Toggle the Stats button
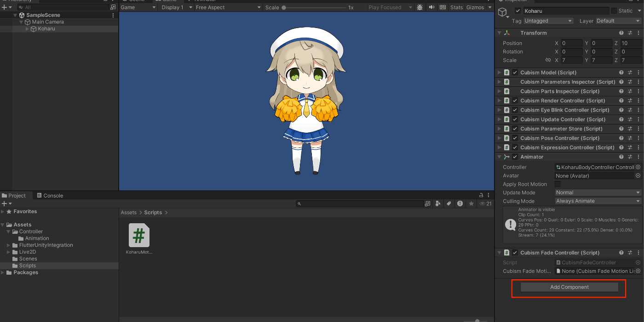Viewport: 644px width, 322px height. click(x=456, y=7)
